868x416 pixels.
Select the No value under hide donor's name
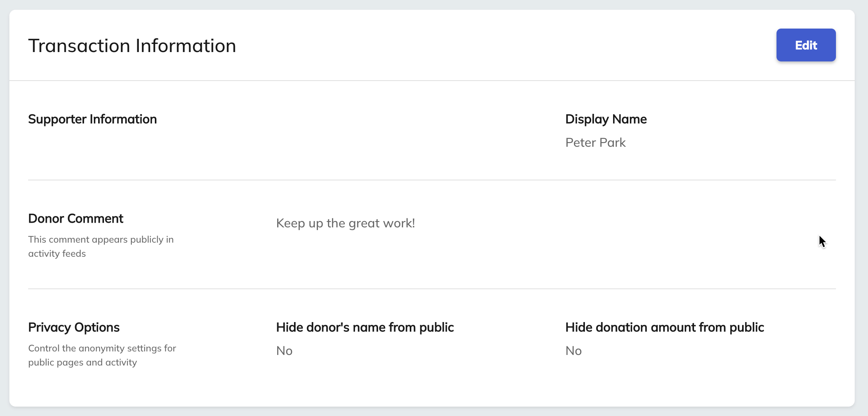[284, 351]
